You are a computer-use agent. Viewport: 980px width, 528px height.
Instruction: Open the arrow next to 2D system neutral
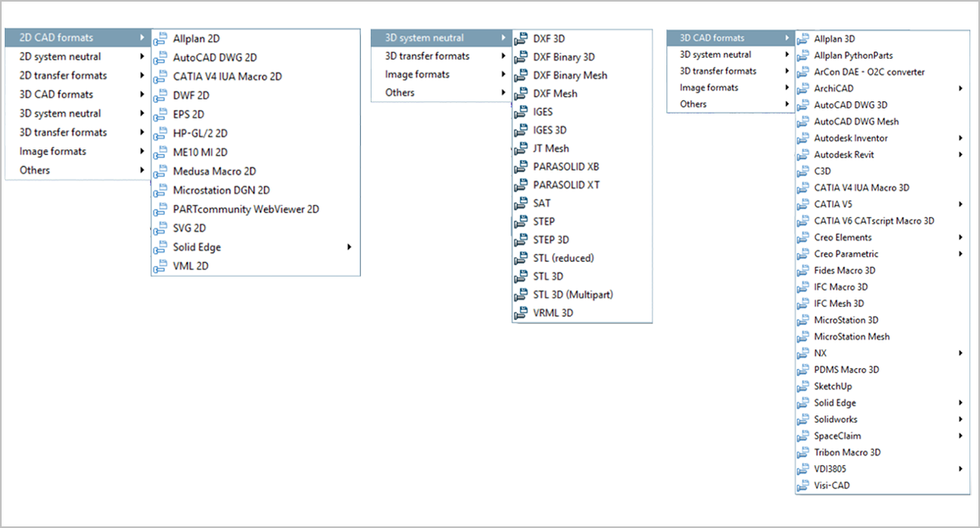point(143,57)
